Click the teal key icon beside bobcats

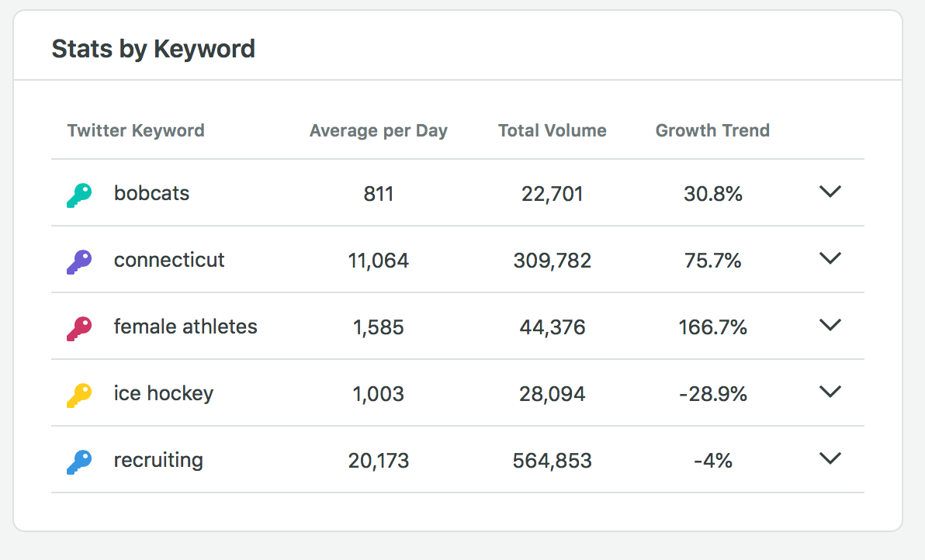point(79,194)
